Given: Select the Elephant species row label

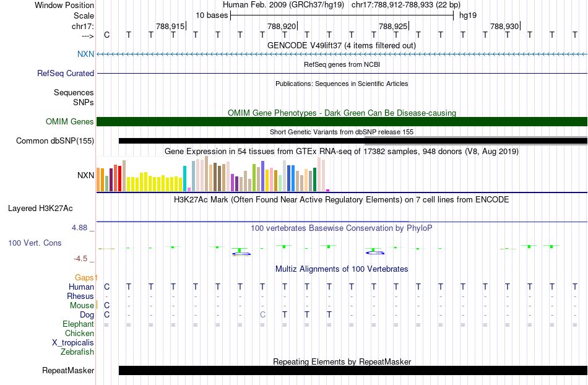Looking at the screenshot, I should [79, 324].
